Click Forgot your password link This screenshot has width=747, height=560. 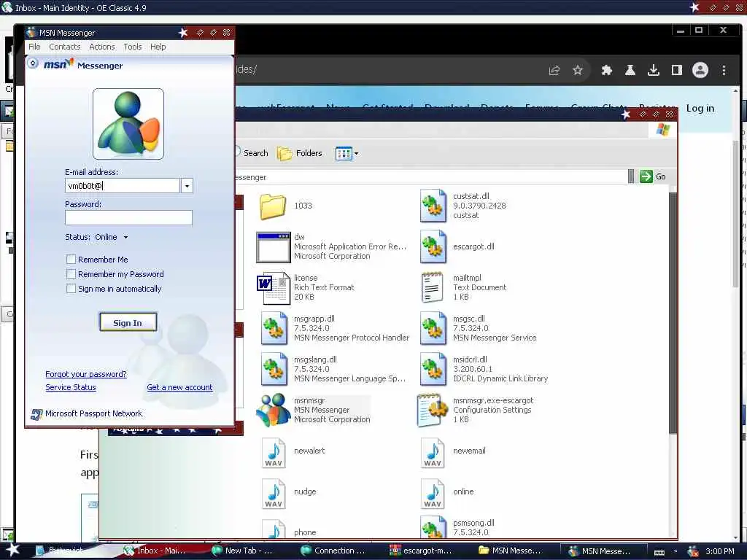(x=86, y=374)
